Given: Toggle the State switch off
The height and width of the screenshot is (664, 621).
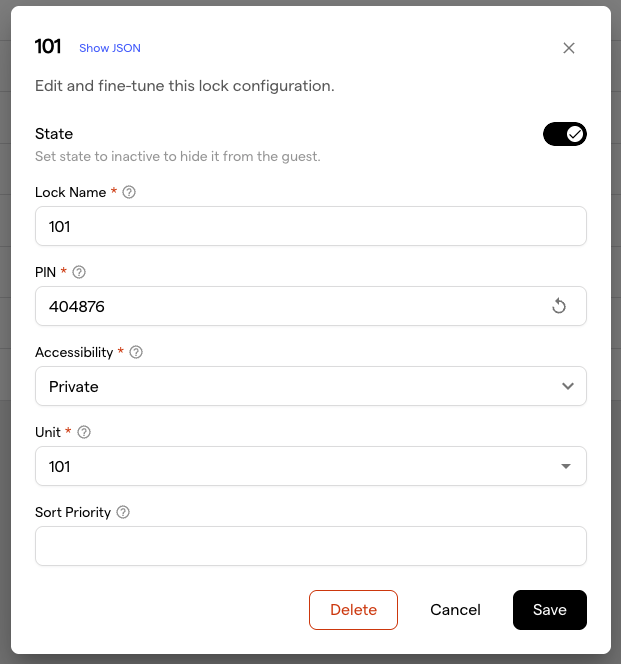Looking at the screenshot, I should click(x=565, y=134).
